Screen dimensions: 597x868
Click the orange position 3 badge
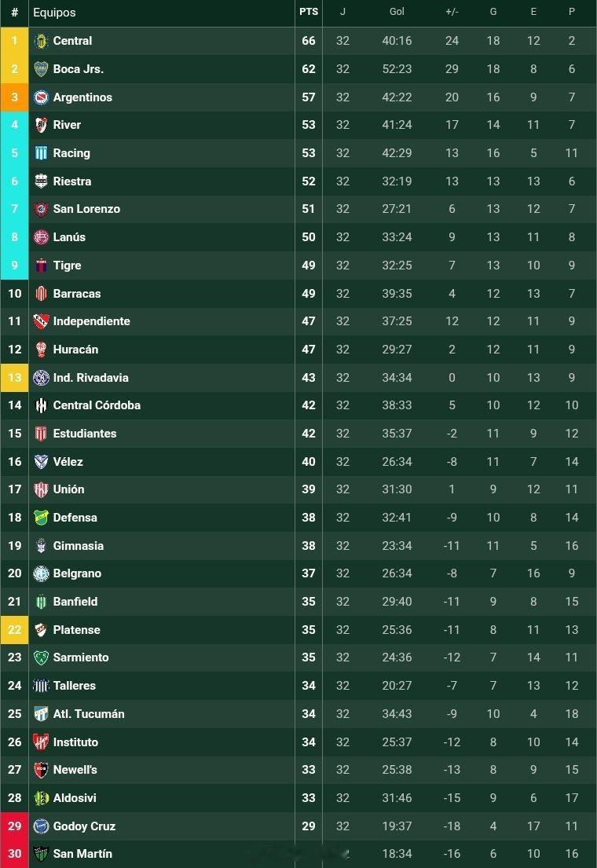pos(14,97)
